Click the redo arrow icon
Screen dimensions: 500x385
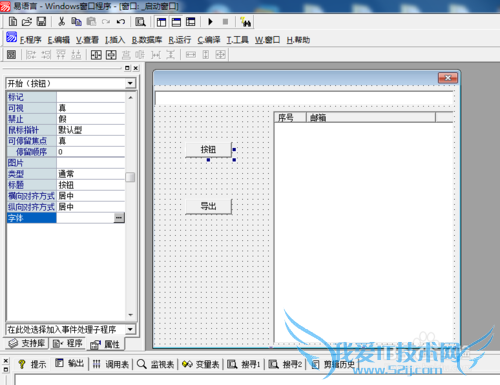point(106,22)
